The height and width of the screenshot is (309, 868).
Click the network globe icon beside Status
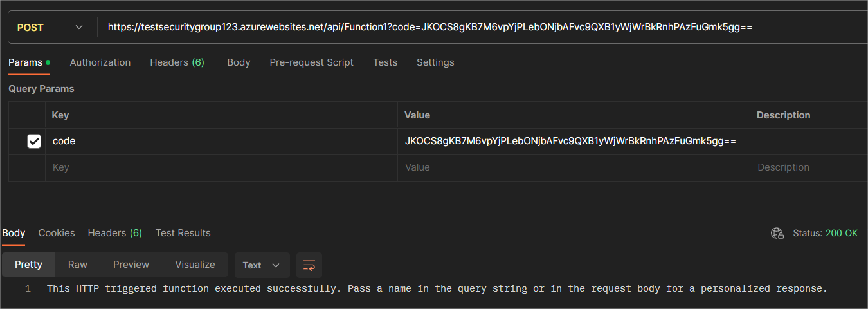[777, 233]
